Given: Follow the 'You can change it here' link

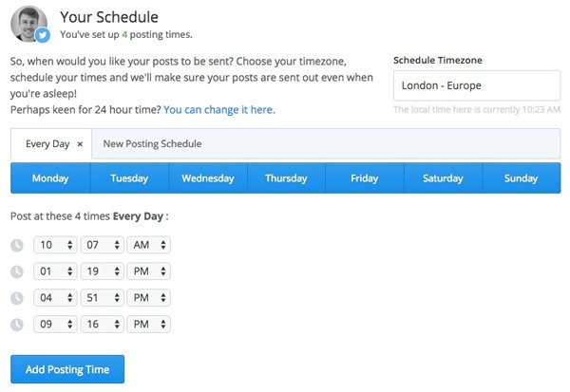Looking at the screenshot, I should (x=219, y=110).
